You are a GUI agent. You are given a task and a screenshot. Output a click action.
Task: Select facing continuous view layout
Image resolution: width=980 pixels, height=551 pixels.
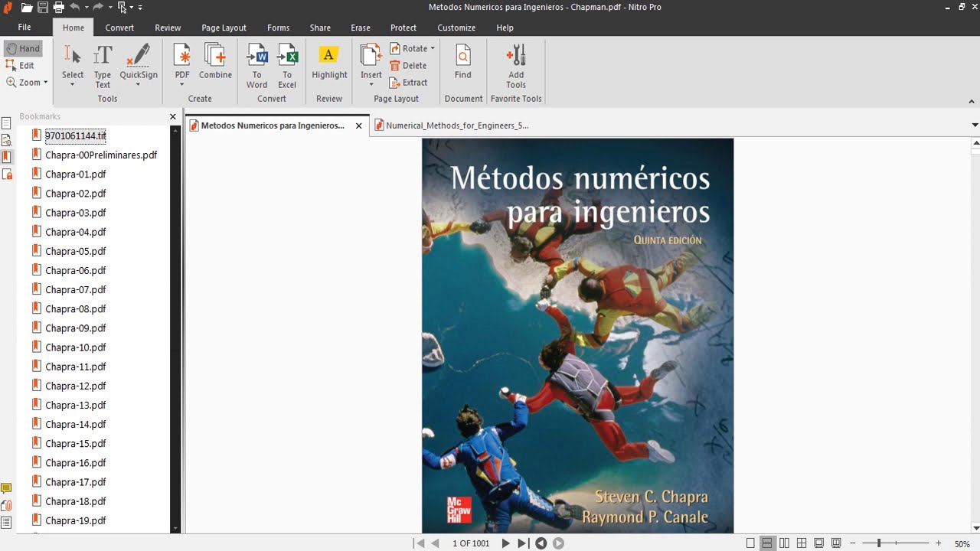click(802, 543)
